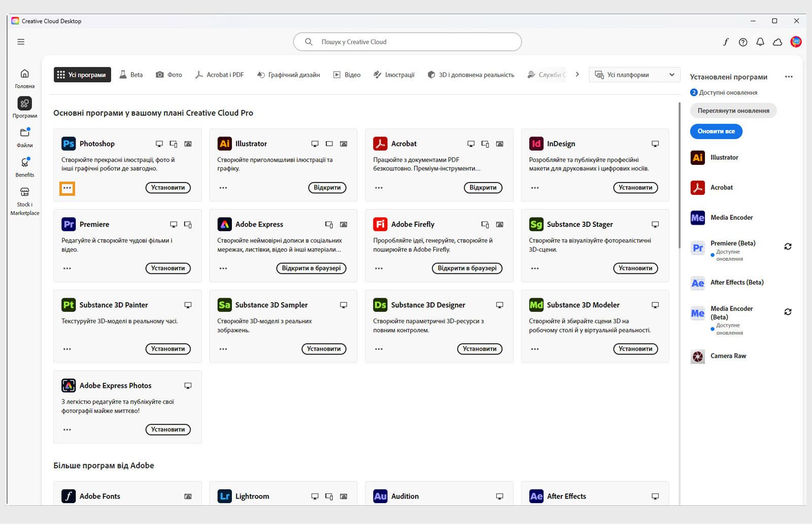Click the Adobe Express icon

[224, 224]
